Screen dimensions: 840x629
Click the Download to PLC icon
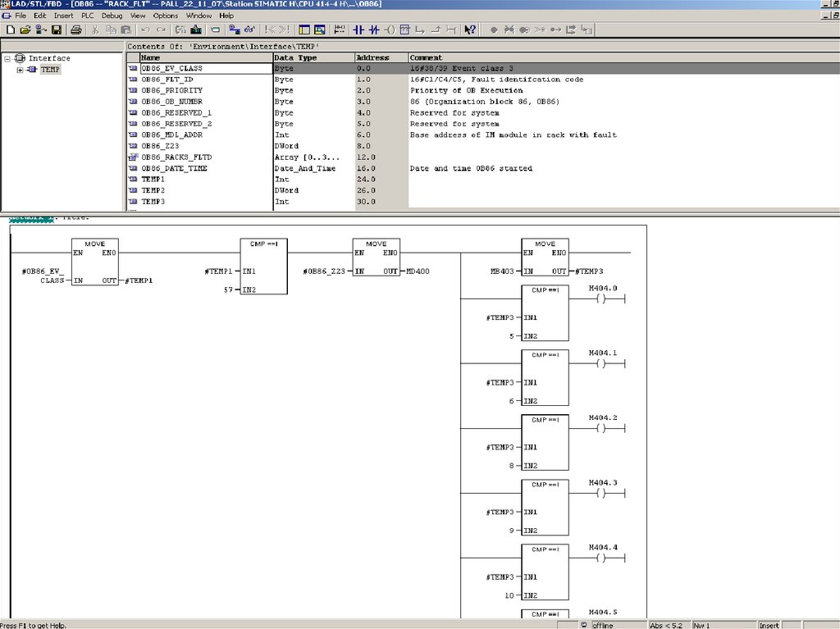click(196, 30)
